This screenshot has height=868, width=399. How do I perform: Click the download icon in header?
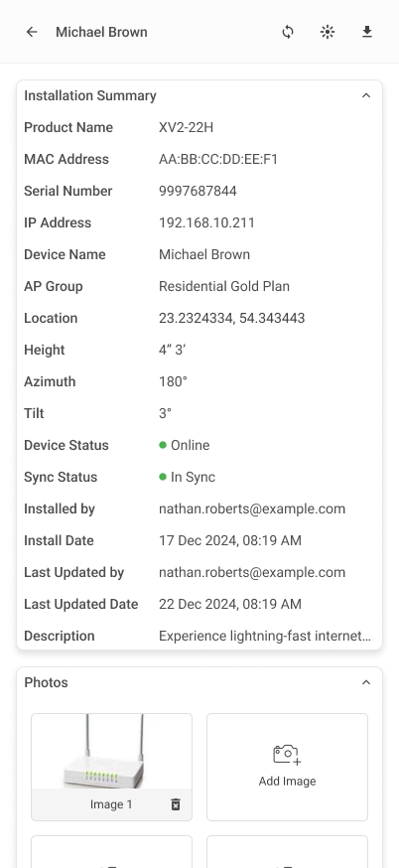367,32
